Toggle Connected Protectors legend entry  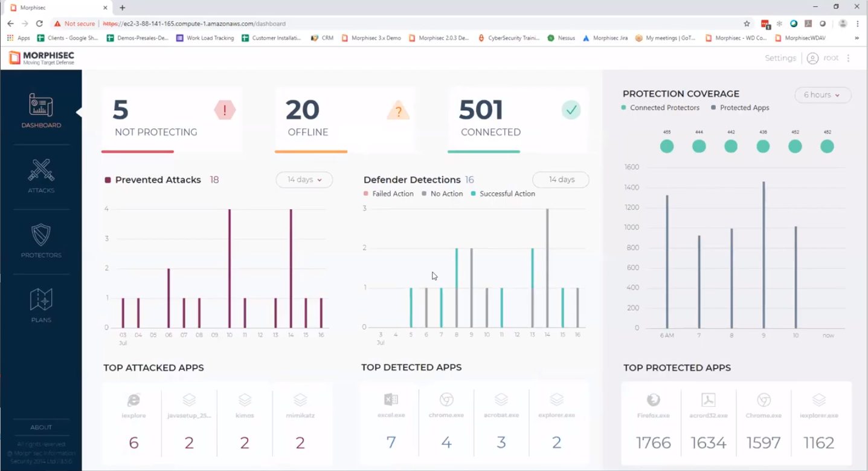[660, 108]
